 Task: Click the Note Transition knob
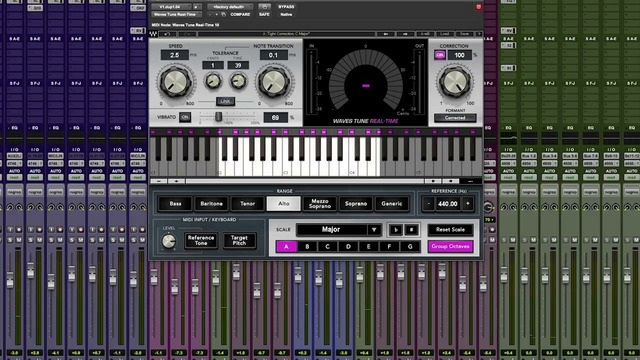pos(274,82)
